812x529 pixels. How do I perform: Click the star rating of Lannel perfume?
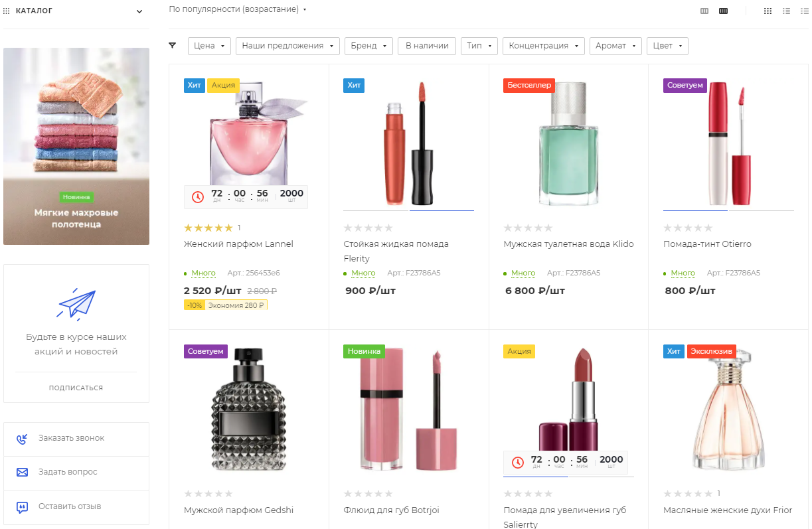tap(208, 228)
